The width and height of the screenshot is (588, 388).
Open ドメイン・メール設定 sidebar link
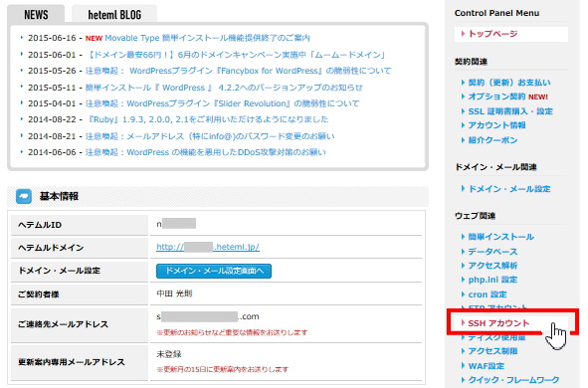509,189
